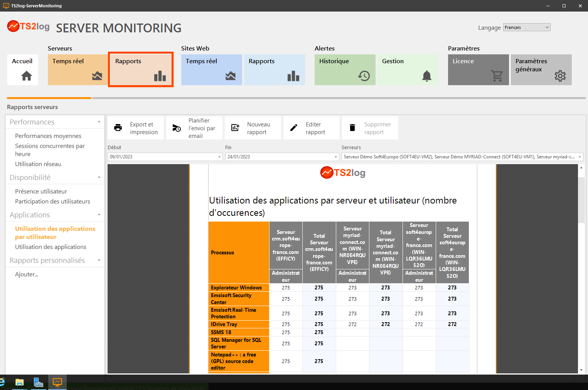Open Server Manager from the taskbar
Image resolution: width=588 pixels, height=390 pixels.
coord(38,382)
